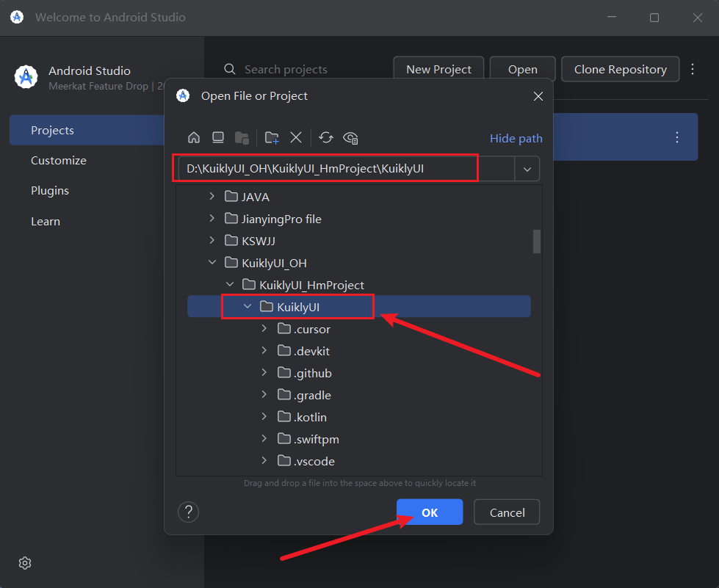Click the project directory toolbar icon
The height and width of the screenshot is (588, 719).
242,137
